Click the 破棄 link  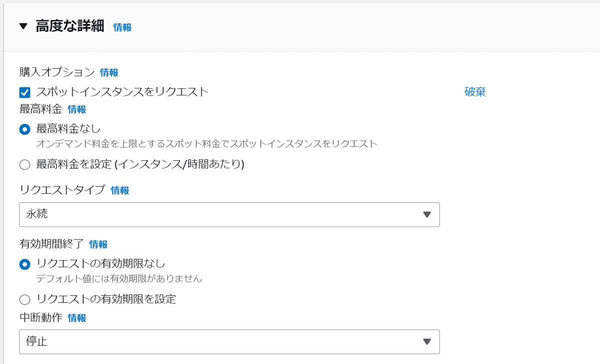tap(475, 92)
